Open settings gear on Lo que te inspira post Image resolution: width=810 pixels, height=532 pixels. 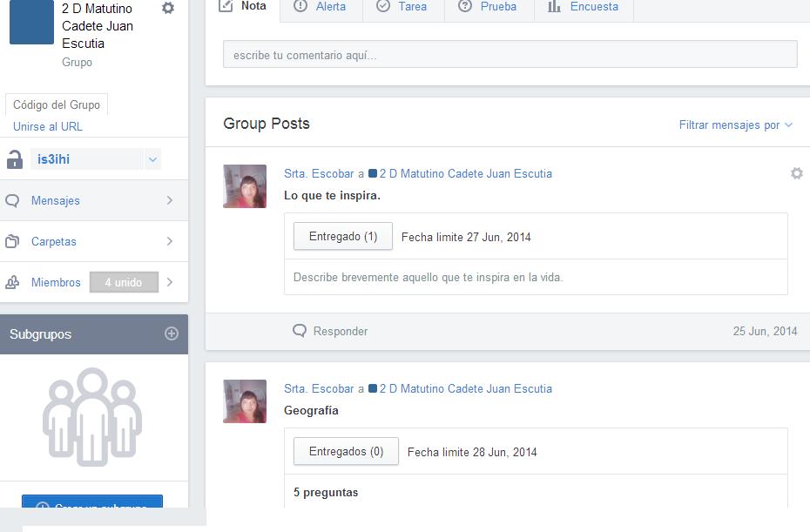(x=796, y=173)
